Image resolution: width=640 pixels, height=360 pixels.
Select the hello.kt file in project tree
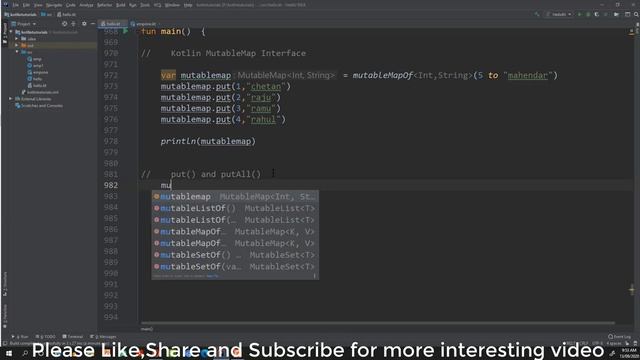pyautogui.click(x=37, y=85)
